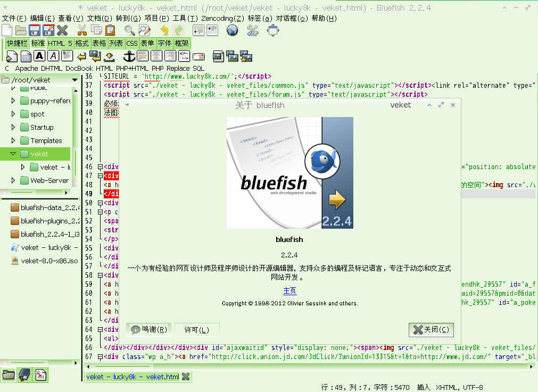538x392 pixels.
Task: Preview in browser with the globe icon
Action: click(233, 30)
